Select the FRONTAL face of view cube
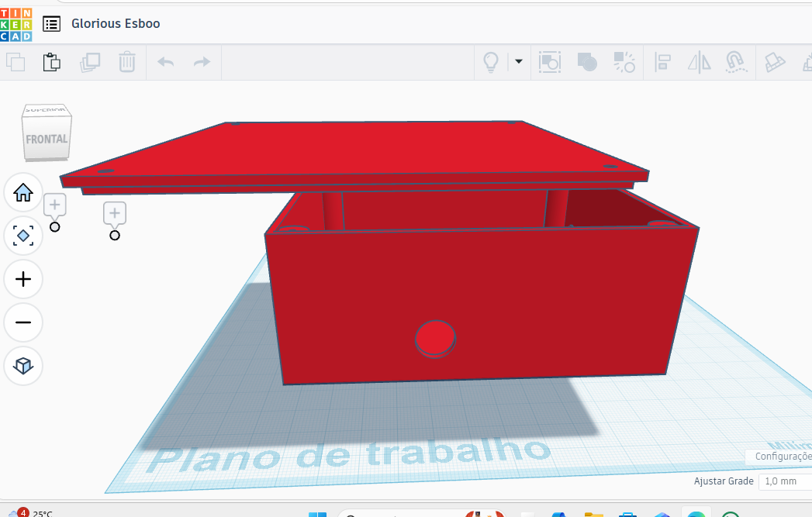Screen dimensions: 812x517 (47, 139)
